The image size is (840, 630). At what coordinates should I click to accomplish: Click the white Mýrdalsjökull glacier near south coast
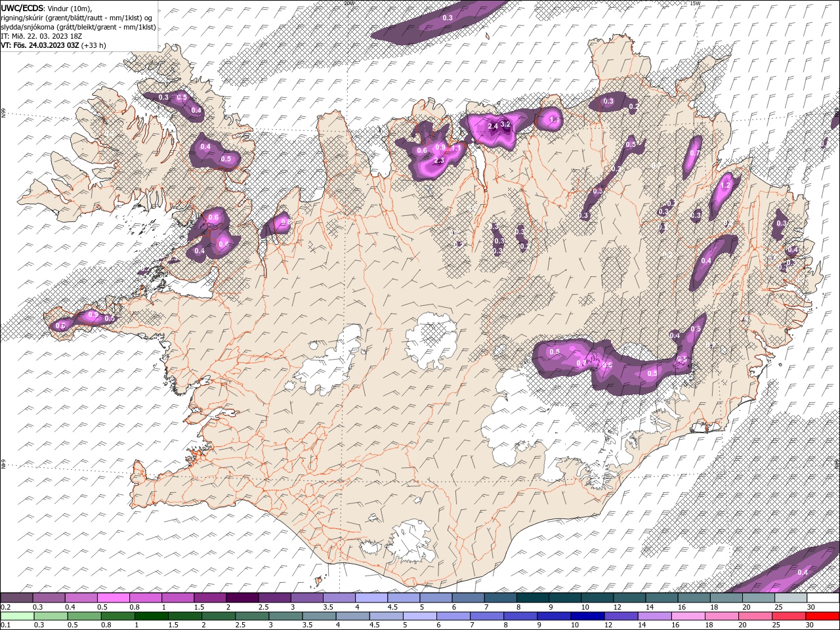pyautogui.click(x=412, y=541)
